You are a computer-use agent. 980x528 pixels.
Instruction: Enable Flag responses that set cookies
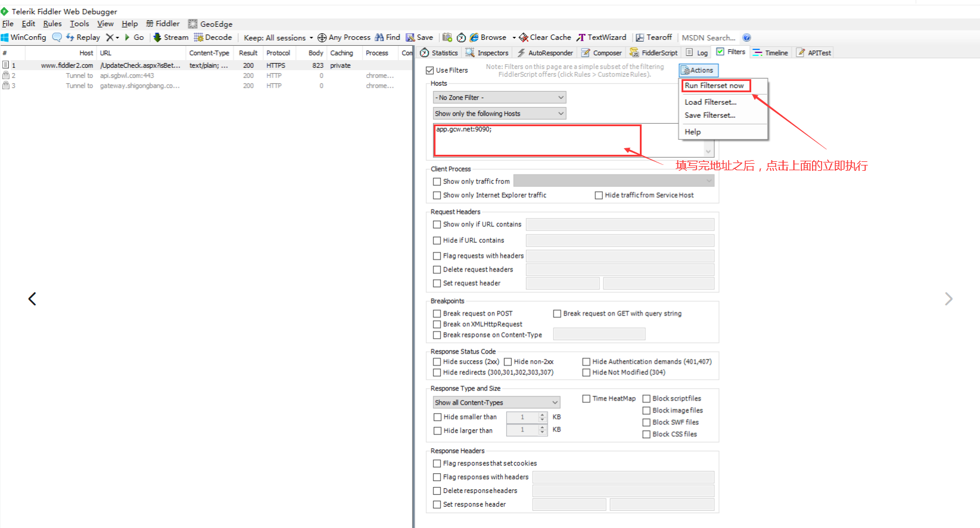tap(437, 464)
